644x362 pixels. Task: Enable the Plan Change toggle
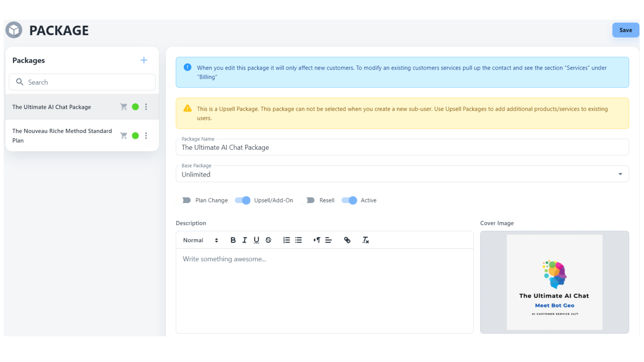click(183, 200)
